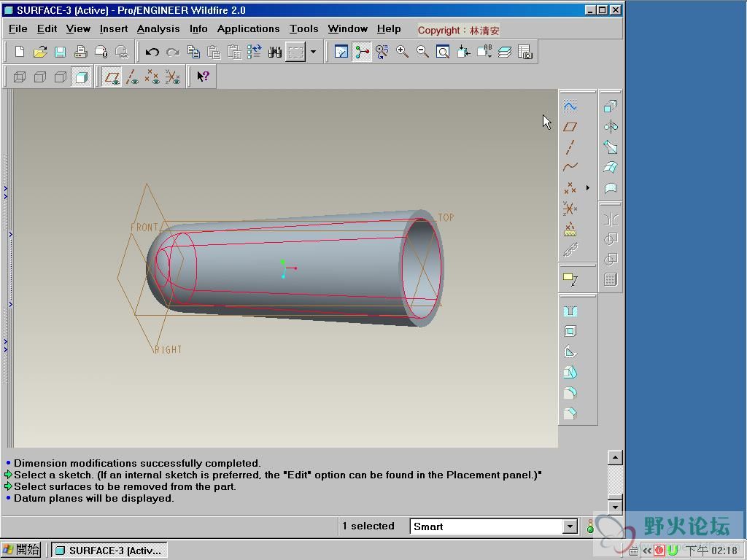Switch display to No Hidden
Viewport: 747px width, 560px height.
pos(61,77)
